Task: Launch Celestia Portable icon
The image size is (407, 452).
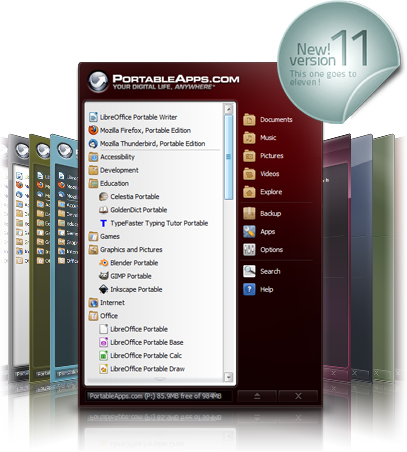Action: click(104, 196)
